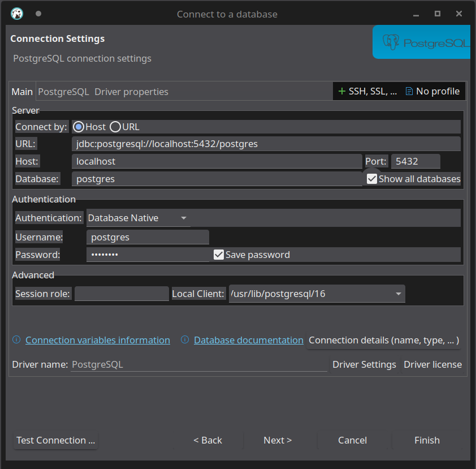Open SSH, SSL, ... network settings
Viewport: 476px width, 469px height.
coord(367,91)
